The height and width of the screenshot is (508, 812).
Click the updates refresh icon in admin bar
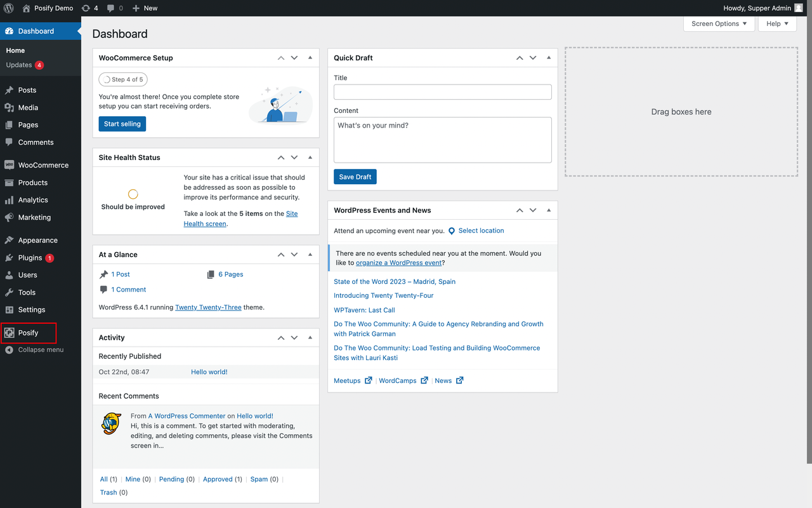tap(86, 8)
